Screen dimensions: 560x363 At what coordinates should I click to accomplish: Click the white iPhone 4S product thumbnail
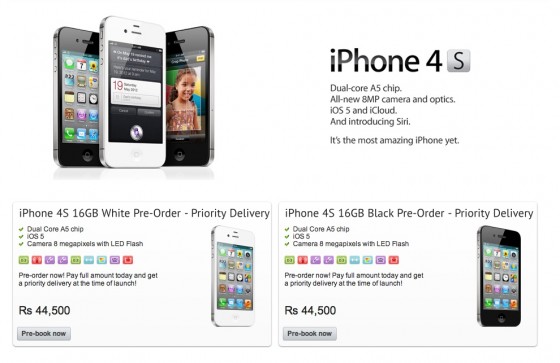click(234, 276)
